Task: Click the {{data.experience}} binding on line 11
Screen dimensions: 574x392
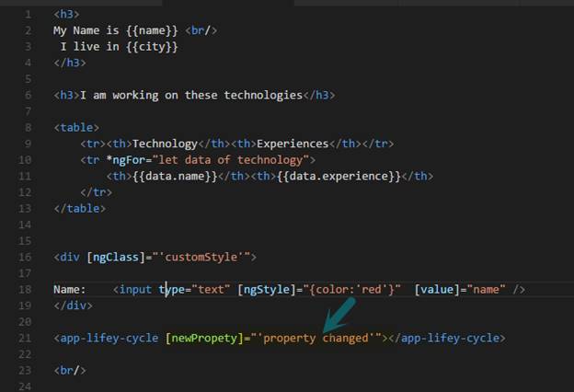Action: pos(339,177)
